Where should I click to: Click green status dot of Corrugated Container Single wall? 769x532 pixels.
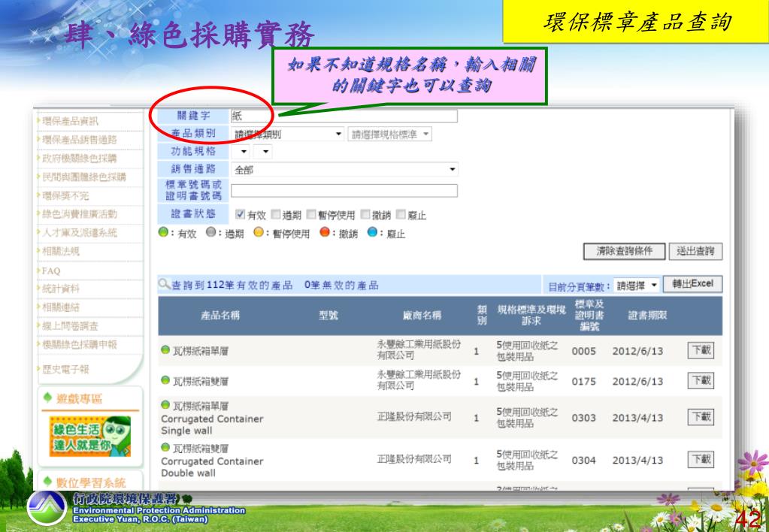(165, 405)
